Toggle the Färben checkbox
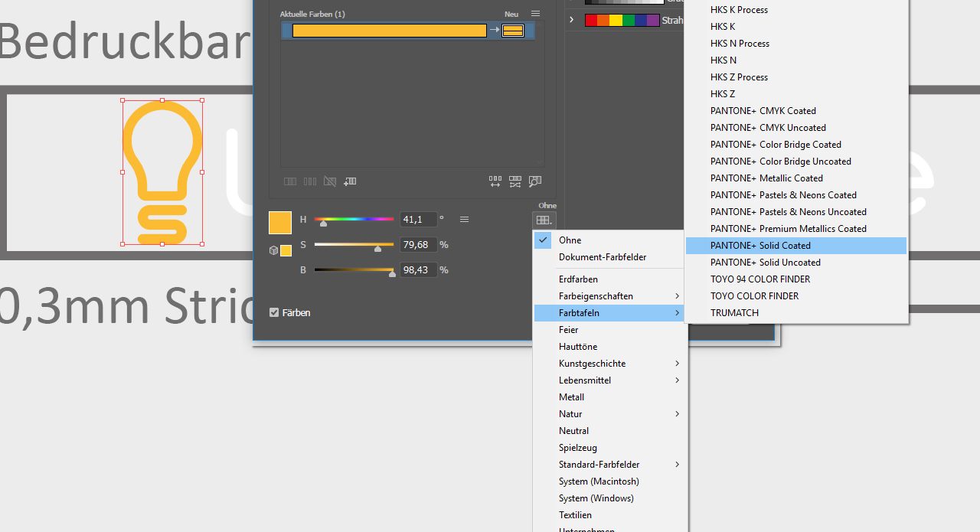 point(274,312)
